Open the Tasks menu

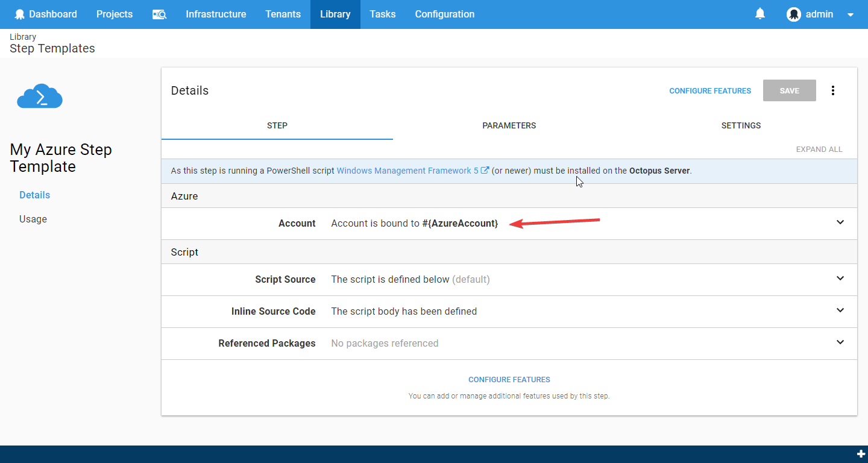click(383, 14)
